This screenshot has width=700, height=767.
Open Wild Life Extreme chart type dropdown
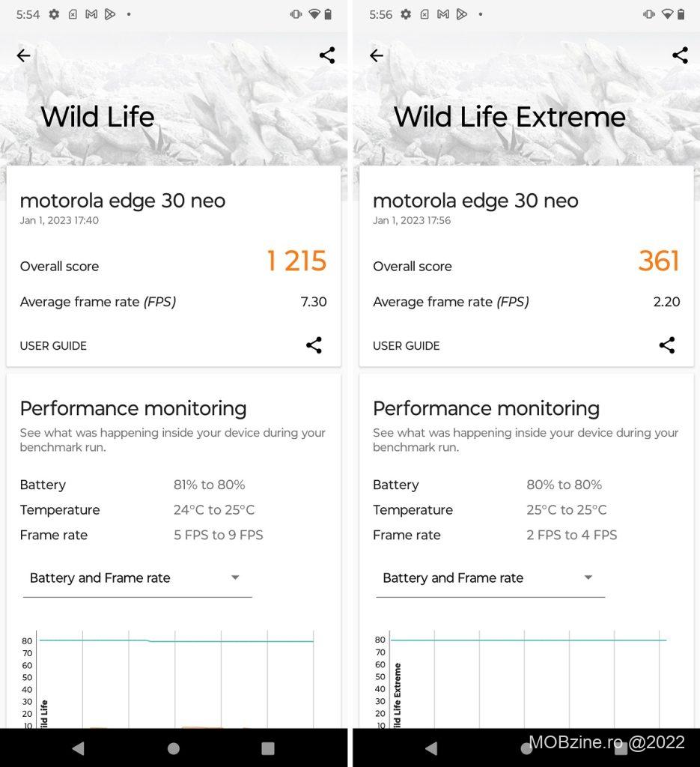[490, 578]
